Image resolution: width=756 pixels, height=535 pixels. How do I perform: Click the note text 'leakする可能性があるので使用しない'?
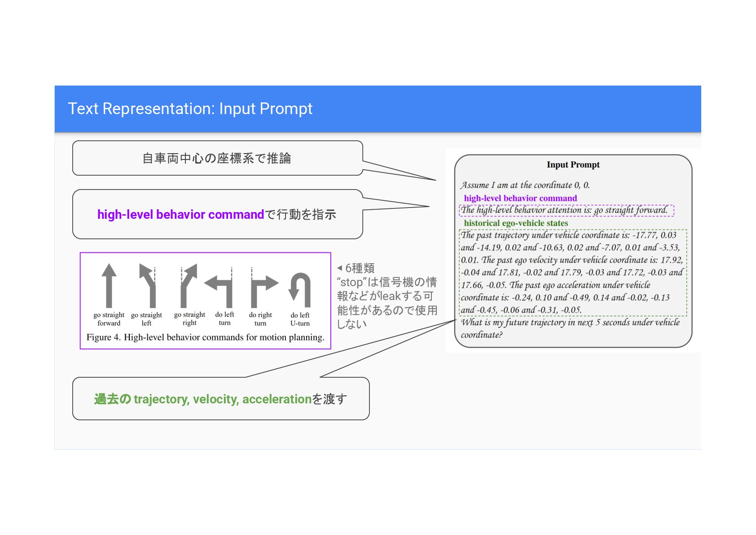click(387, 310)
